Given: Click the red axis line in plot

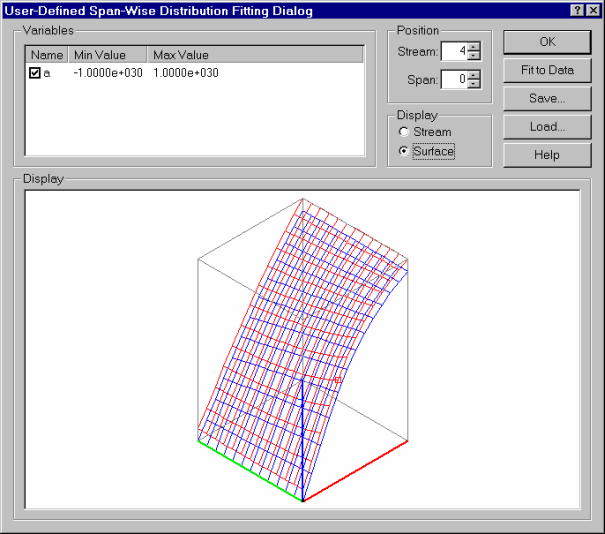Looking at the screenshot, I should (x=355, y=471).
